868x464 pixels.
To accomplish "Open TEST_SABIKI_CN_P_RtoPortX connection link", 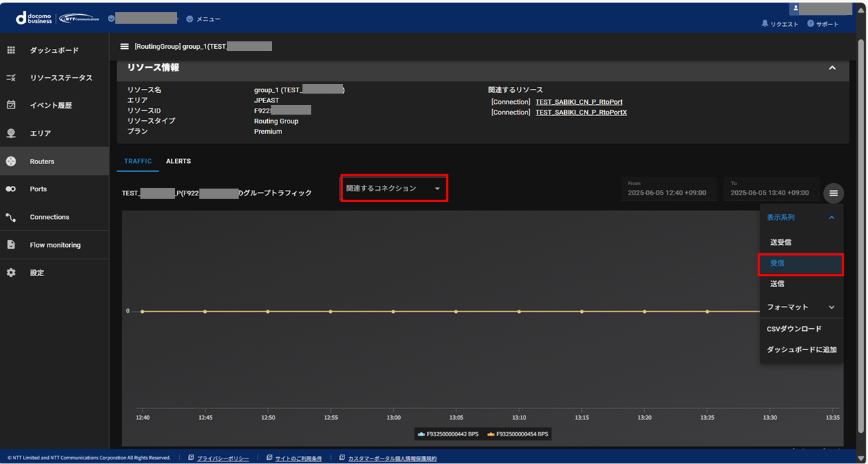I will click(x=580, y=113).
